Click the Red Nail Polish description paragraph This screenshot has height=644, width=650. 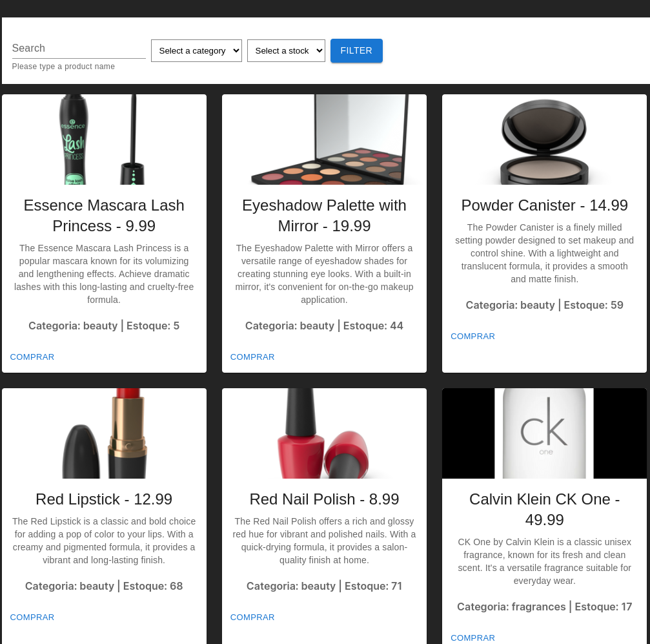tap(324, 541)
